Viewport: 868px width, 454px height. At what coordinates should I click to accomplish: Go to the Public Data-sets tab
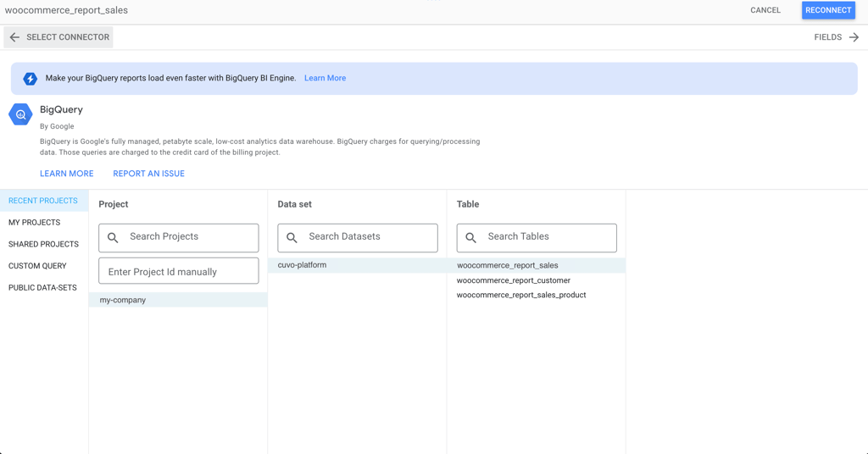(42, 288)
